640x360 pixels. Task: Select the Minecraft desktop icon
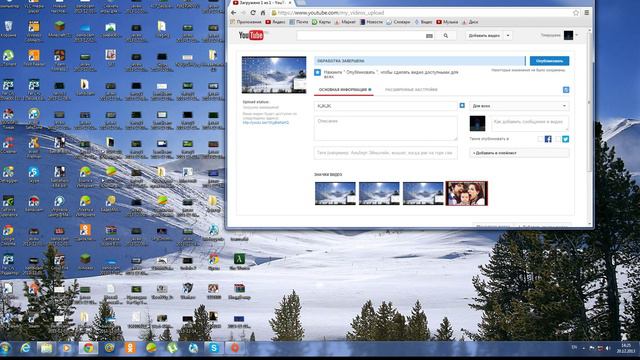tap(60, 29)
